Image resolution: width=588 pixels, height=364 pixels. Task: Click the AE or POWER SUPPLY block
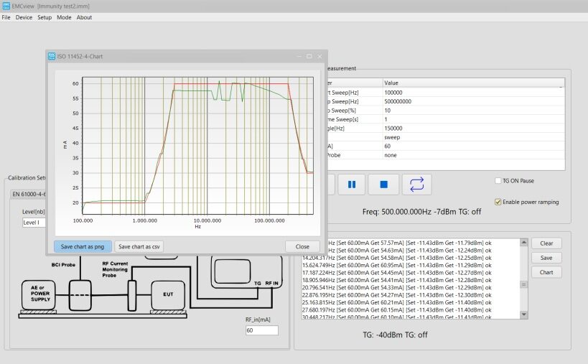[39, 294]
